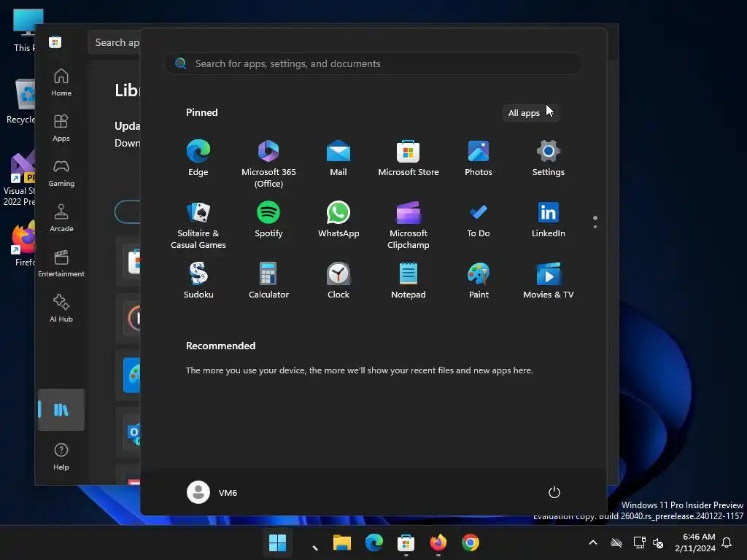Open the VM6 user account menu

[212, 492]
